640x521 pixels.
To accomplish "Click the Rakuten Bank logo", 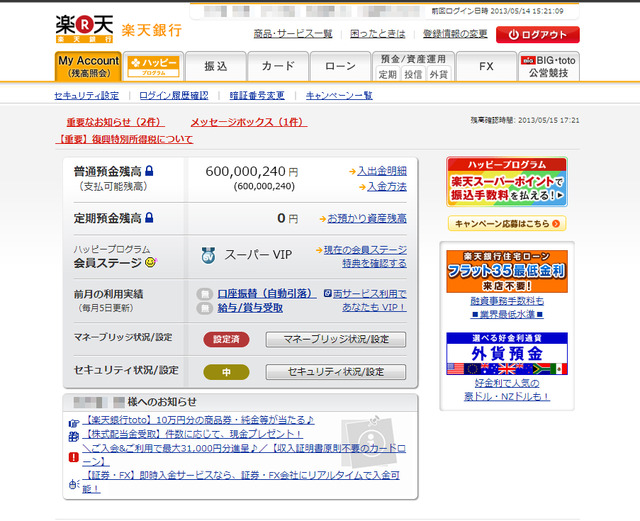I will [x=84, y=29].
